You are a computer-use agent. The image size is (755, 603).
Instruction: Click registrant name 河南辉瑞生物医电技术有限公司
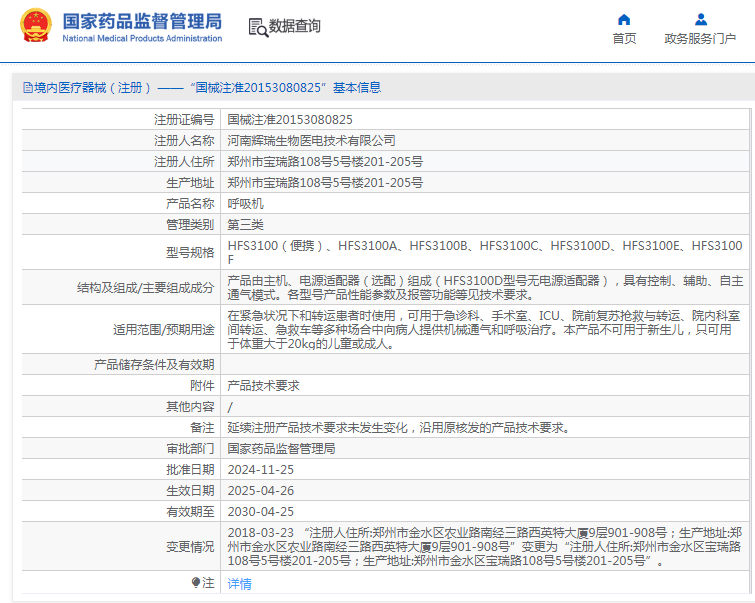click(311, 140)
